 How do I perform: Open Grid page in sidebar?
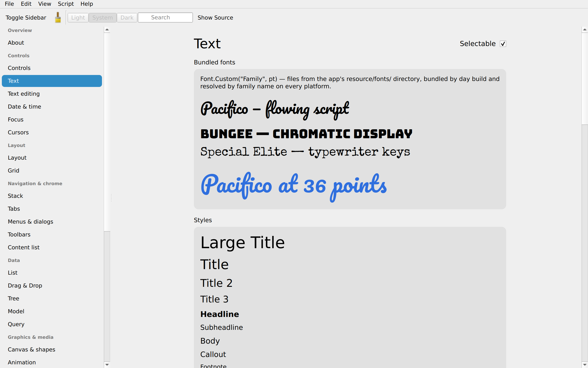coord(52,171)
